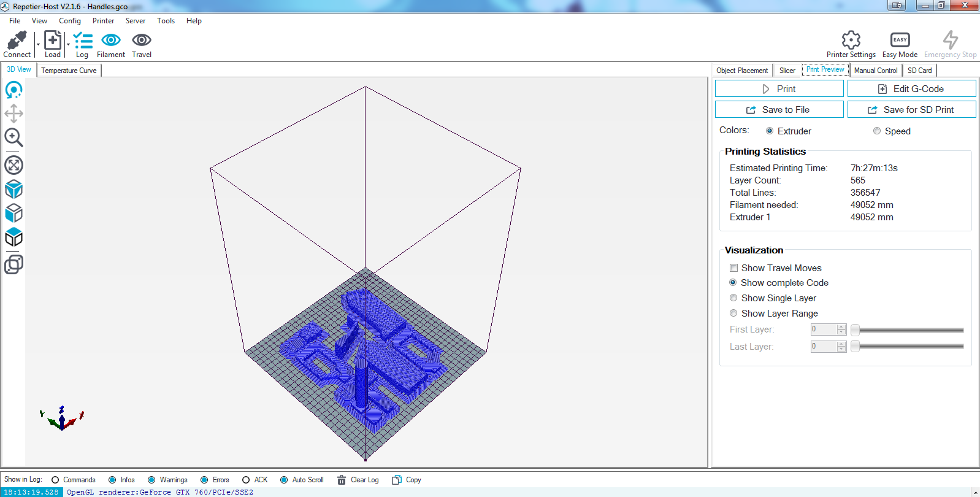The width and height of the screenshot is (980, 497).
Task: Toggle Travel visibility eye icon
Action: pos(142,40)
